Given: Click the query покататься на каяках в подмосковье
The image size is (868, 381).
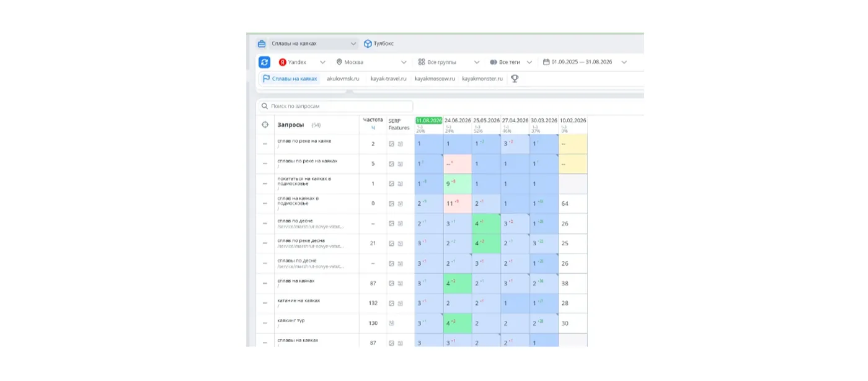Looking at the screenshot, I should [x=304, y=181].
